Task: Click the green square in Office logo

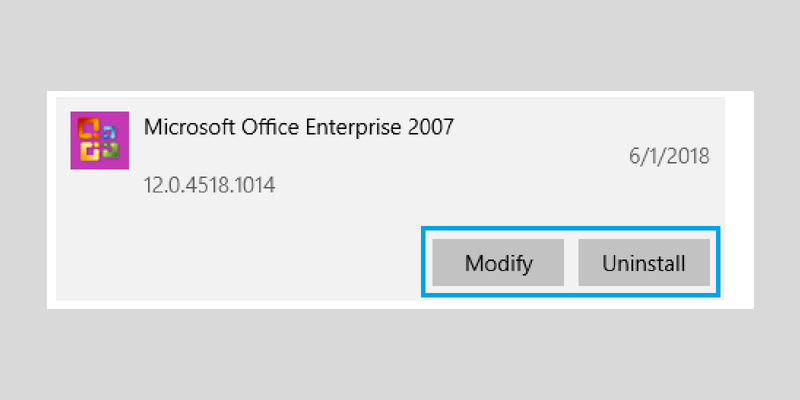Action: pos(111,149)
